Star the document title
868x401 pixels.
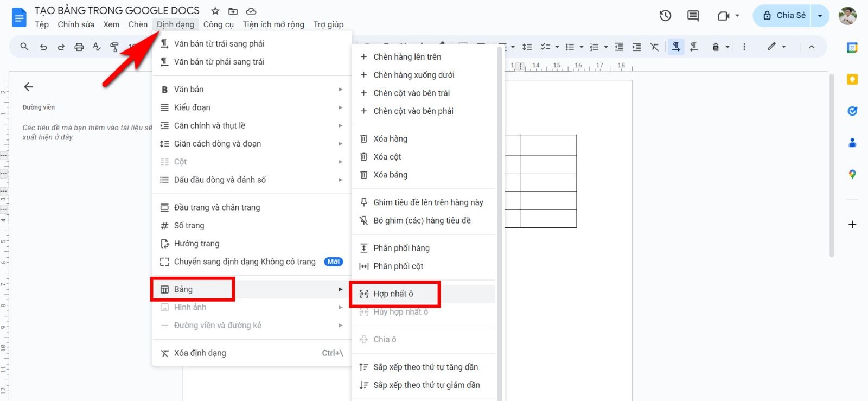coord(215,11)
